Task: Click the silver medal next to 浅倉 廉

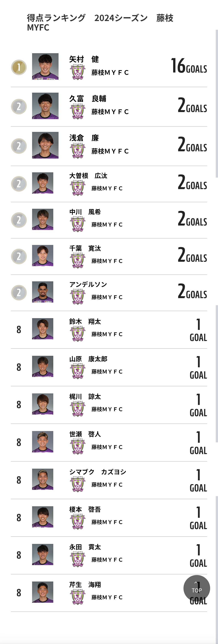Action: tap(19, 146)
